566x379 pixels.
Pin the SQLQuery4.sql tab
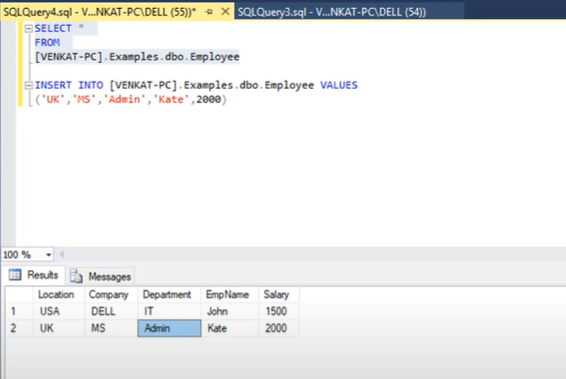coord(209,12)
